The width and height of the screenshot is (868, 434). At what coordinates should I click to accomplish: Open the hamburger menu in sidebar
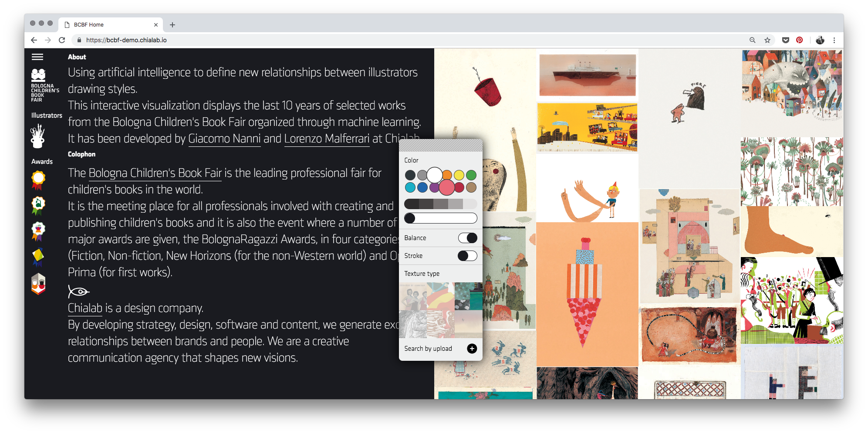(37, 57)
